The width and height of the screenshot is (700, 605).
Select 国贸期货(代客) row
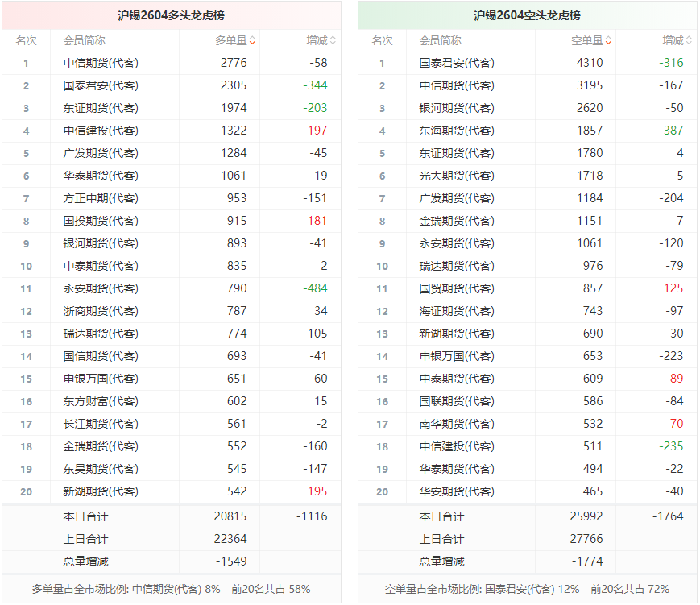(528, 288)
